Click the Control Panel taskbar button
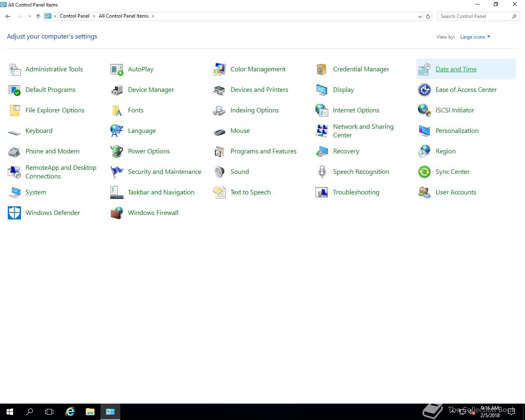The width and height of the screenshot is (525, 420). (110, 412)
